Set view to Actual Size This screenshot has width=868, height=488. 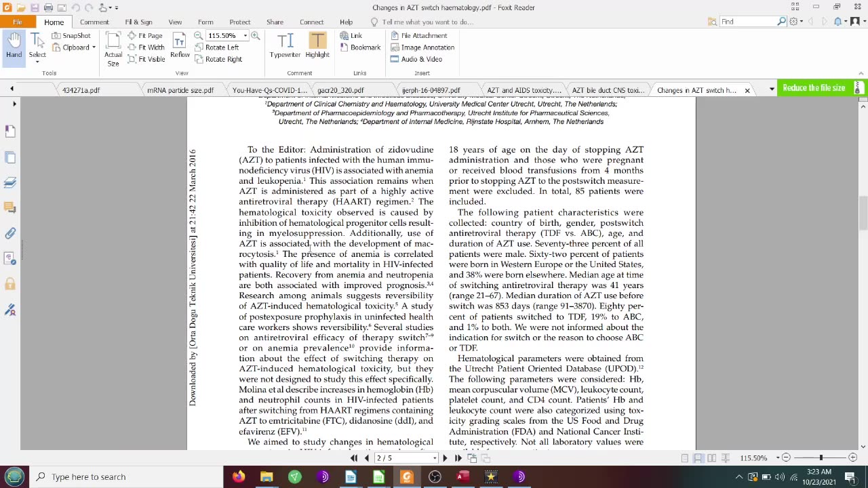(x=113, y=49)
